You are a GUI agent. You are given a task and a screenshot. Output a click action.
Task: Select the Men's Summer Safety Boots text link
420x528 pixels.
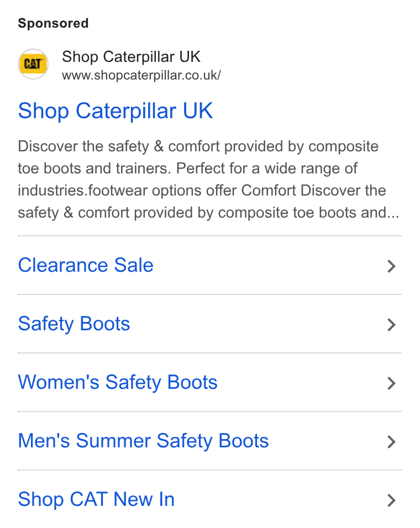click(143, 441)
